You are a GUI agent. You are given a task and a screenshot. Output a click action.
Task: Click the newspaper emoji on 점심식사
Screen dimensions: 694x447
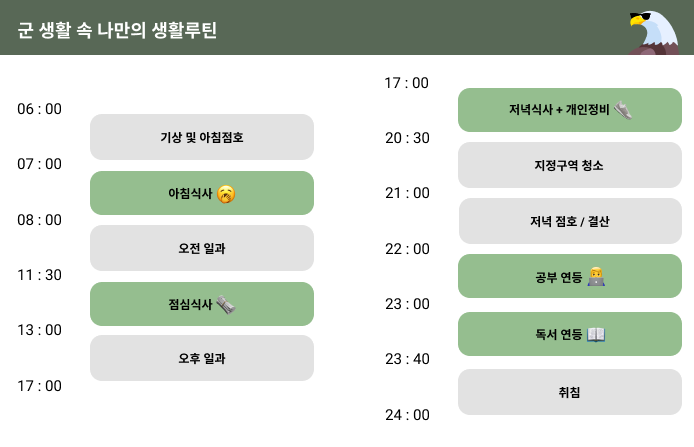[226, 305]
